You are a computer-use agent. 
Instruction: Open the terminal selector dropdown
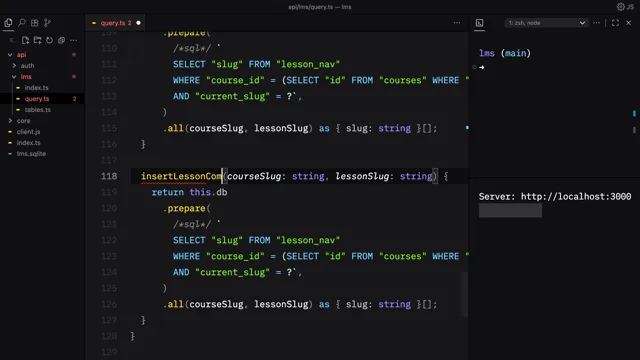[x=547, y=23]
